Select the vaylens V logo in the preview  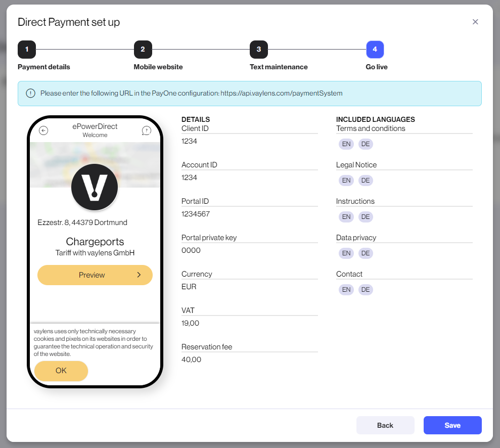pyautogui.click(x=95, y=187)
